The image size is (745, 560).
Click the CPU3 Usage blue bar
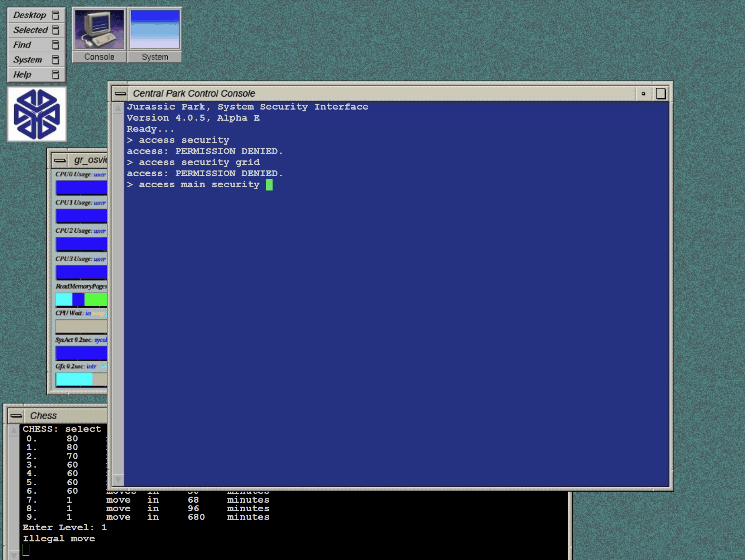point(81,272)
